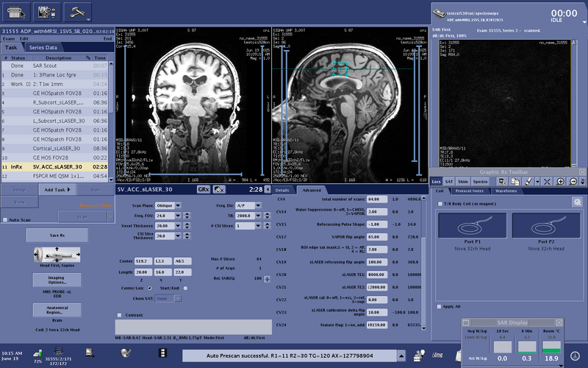Select the Center/Len radio button
This screenshot has height=368, width=588.
(x=150, y=288)
